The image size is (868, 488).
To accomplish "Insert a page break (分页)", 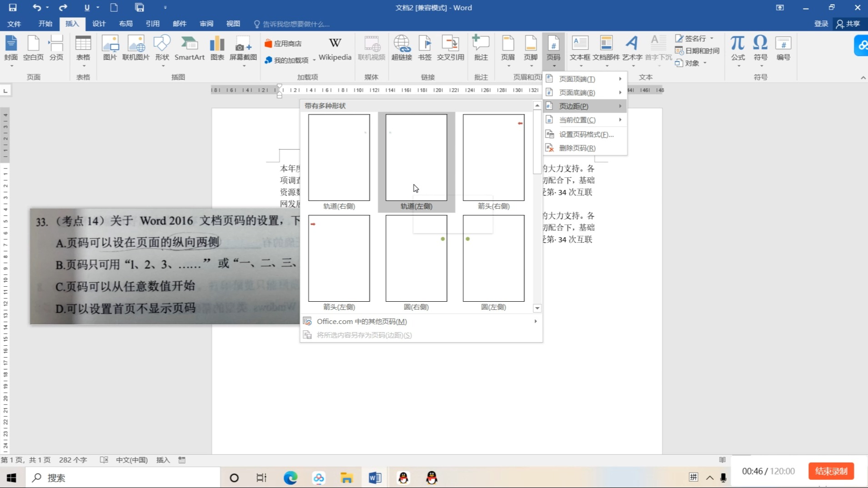I will coord(56,49).
